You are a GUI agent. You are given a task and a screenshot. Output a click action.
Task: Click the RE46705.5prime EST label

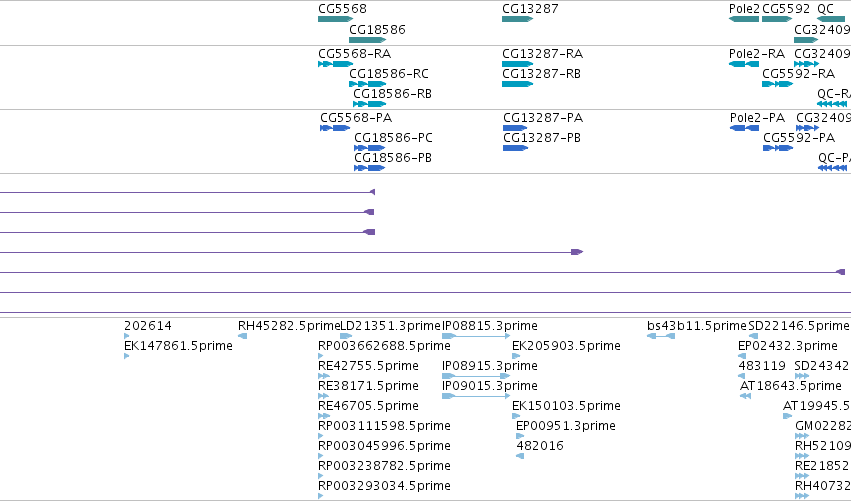369,406
